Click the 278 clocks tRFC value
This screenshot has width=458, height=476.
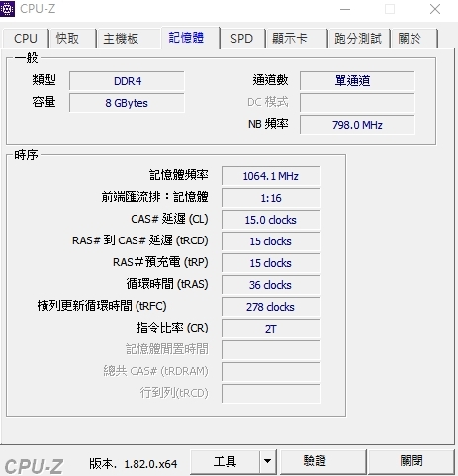(x=271, y=307)
